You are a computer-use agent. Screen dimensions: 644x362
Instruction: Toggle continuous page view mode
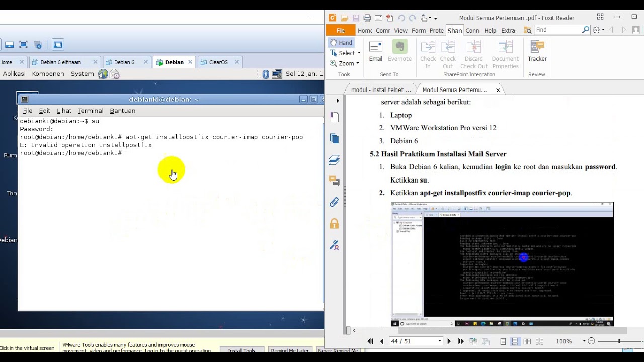(515, 341)
